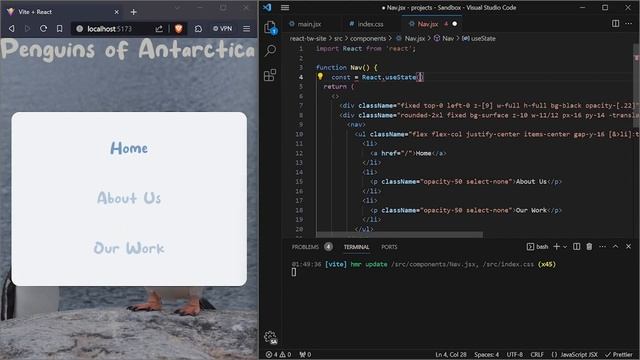Open a new browser tab

pyautogui.click(x=133, y=12)
